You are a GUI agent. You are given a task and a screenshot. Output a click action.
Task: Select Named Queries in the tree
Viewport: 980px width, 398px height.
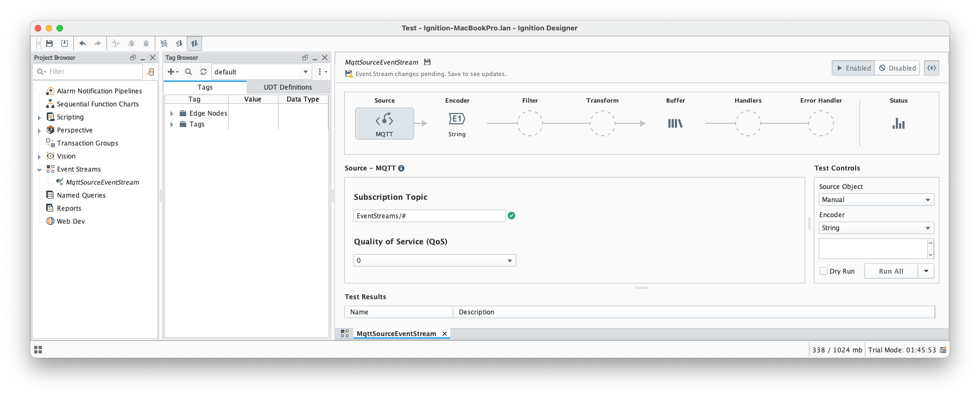tap(81, 195)
